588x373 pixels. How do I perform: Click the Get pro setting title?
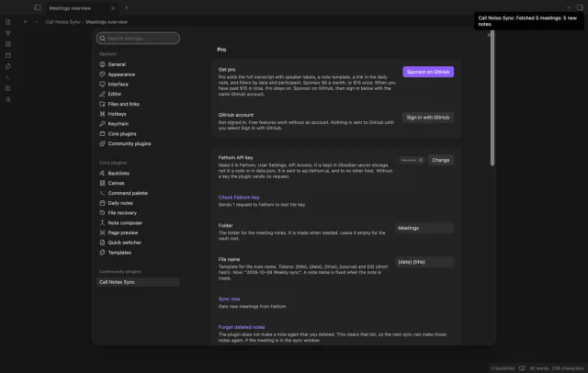pyautogui.click(x=227, y=69)
